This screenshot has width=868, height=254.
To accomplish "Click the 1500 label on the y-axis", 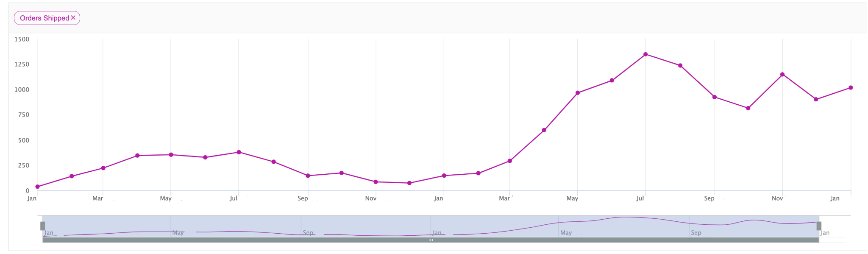I will [x=22, y=39].
